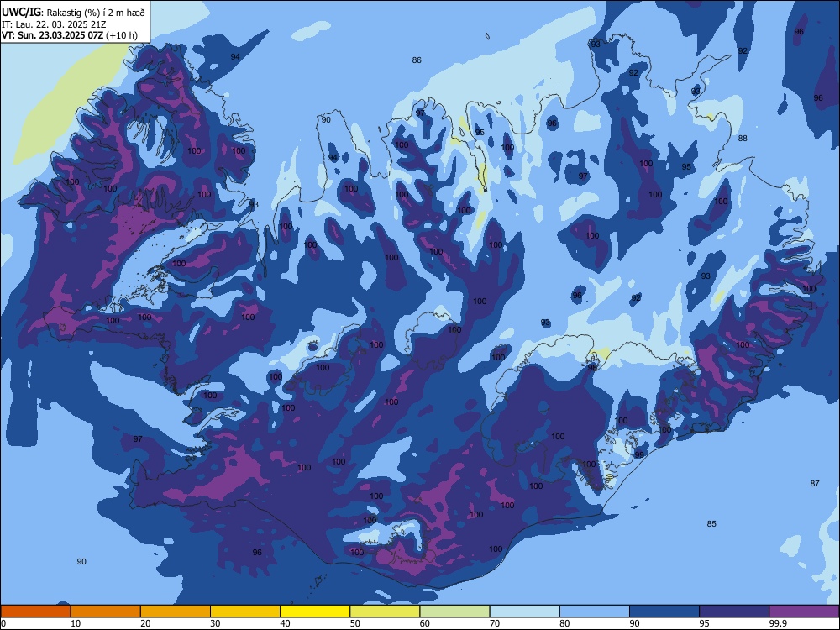This screenshot has width=840, height=630.
Task: Click the 20–30 amber legend swatch
Action: (x=176, y=612)
